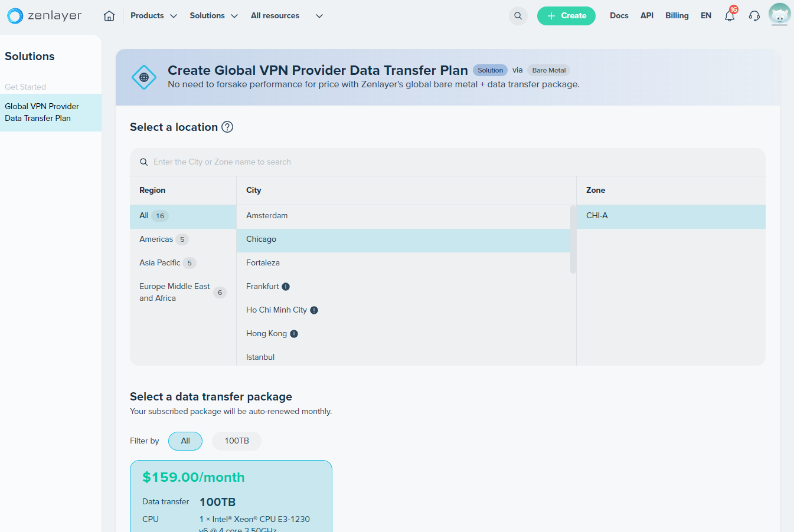
Task: Select the All region filter
Action: tap(183, 216)
